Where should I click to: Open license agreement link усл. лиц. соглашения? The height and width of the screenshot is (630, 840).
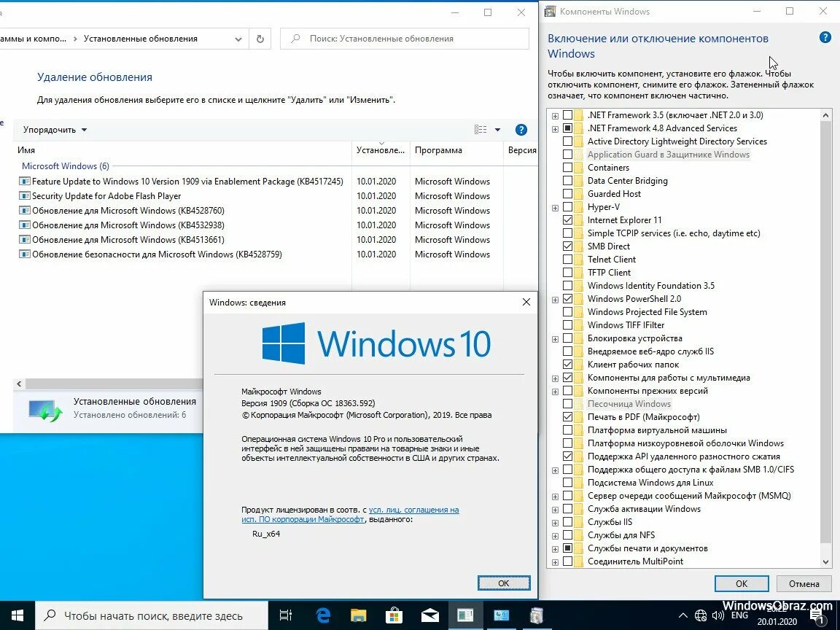click(413, 510)
